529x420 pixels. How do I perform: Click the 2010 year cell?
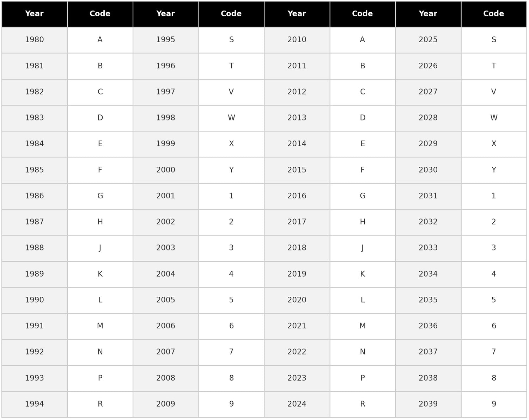tap(297, 40)
